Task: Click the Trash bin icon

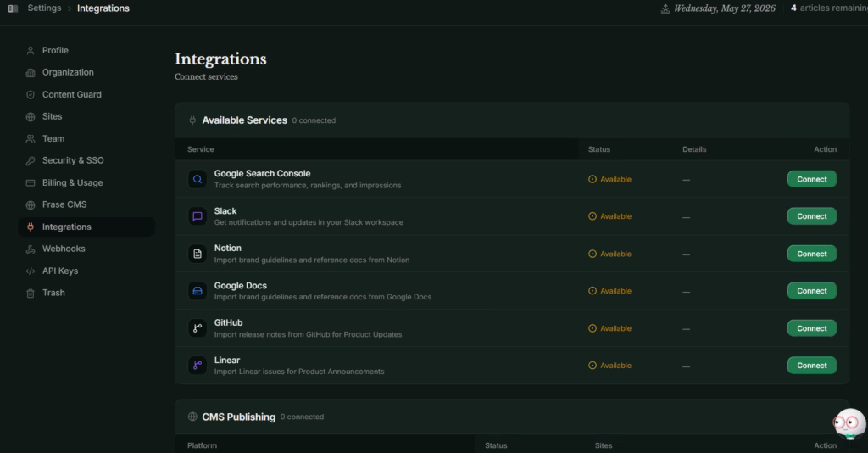Action: [31, 293]
